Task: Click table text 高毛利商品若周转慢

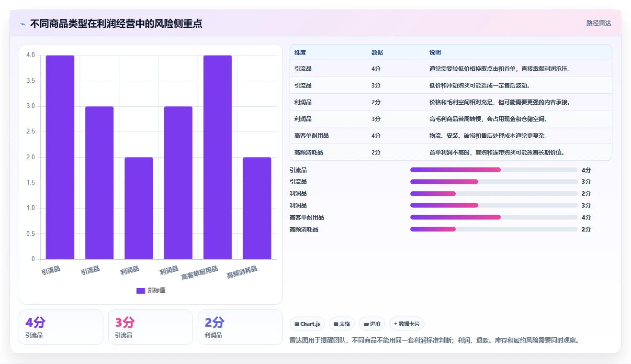Action: [x=455, y=119]
